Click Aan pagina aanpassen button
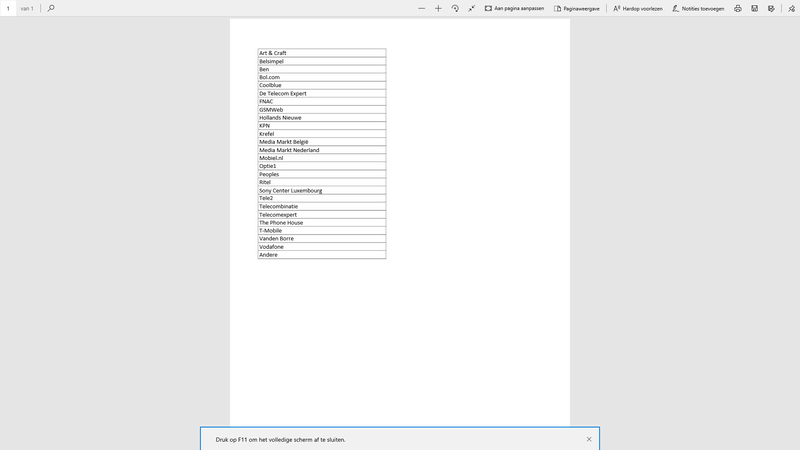This screenshot has height=450, width=800. tap(514, 8)
